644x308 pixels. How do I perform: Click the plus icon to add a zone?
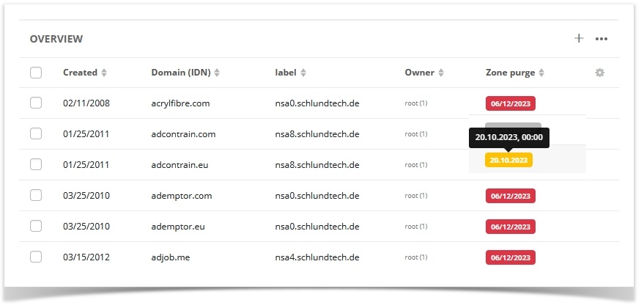(579, 38)
